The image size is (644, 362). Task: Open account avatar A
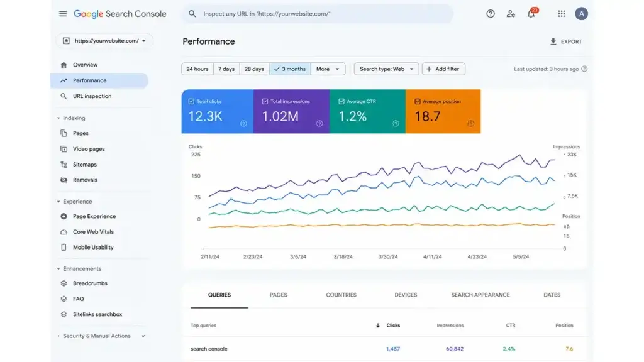coord(581,14)
